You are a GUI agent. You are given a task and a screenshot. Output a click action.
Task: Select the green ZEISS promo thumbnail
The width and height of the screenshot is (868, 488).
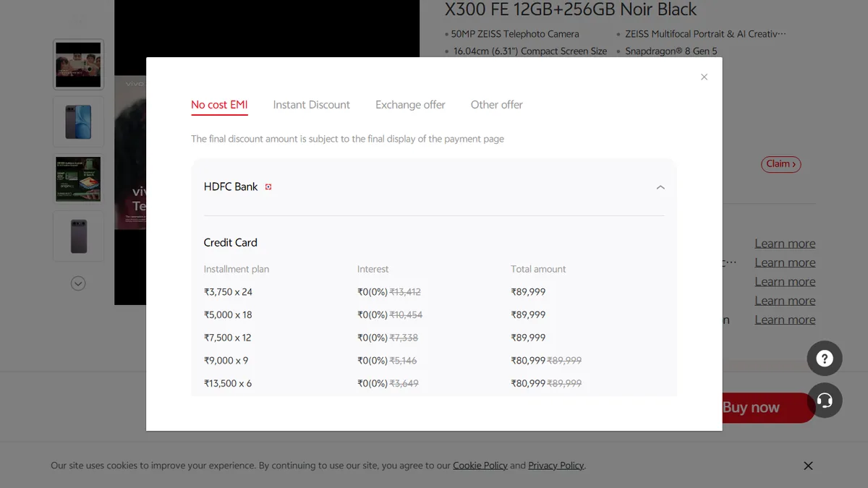[78, 179]
